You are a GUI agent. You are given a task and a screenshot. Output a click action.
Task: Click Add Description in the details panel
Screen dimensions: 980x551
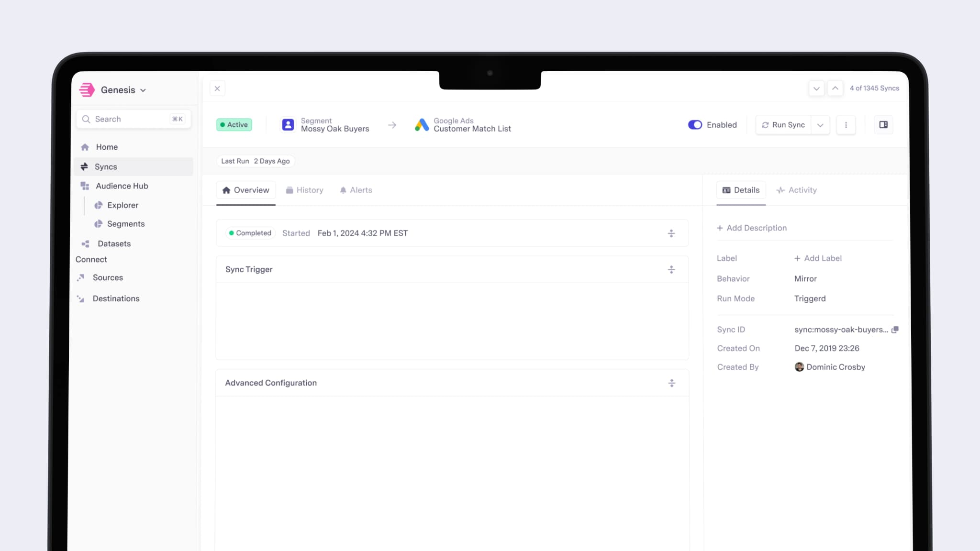(752, 228)
